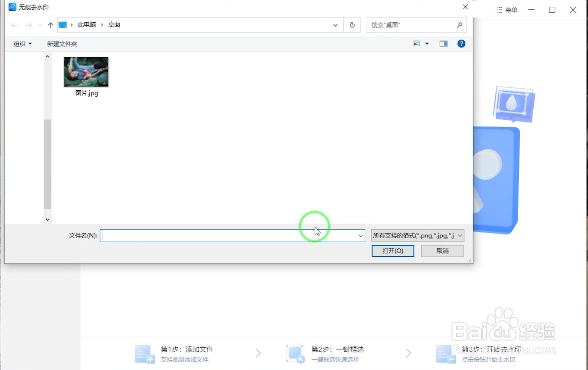The width and height of the screenshot is (588, 370).
Task: Click the 无痕去水印 app icon in title bar
Action: [12, 7]
